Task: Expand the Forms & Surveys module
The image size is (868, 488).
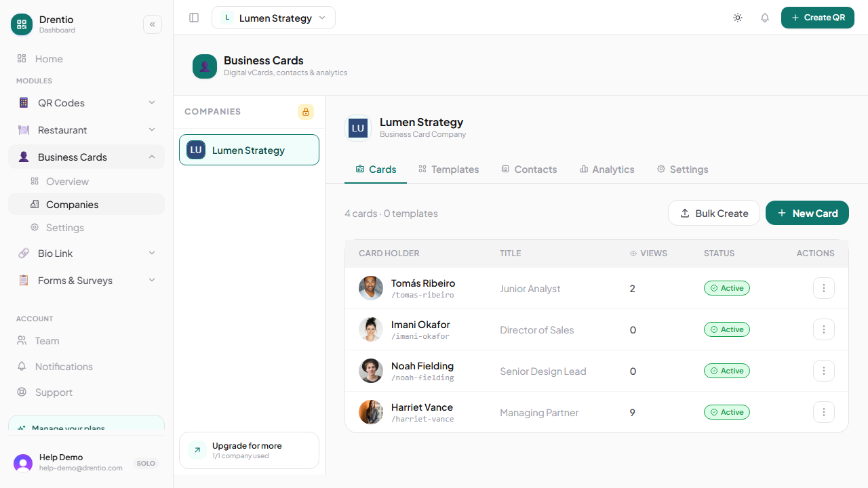Action: (86, 281)
